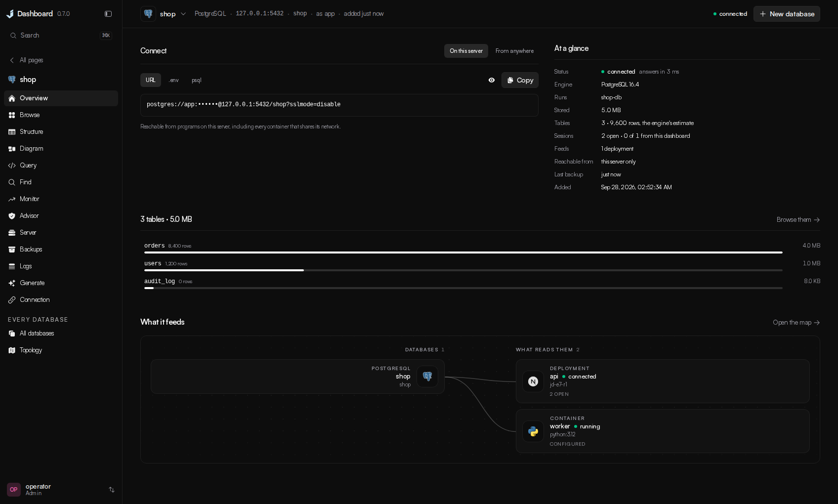Follow the Browse them link

coord(798,220)
